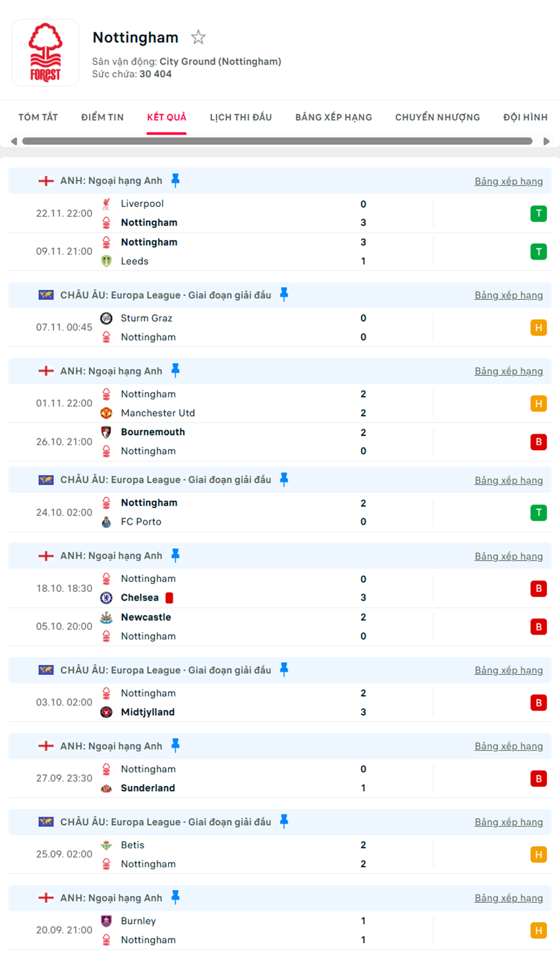The height and width of the screenshot is (953, 560).
Task: Open the Sturm Graz team crest
Action: tap(106, 318)
